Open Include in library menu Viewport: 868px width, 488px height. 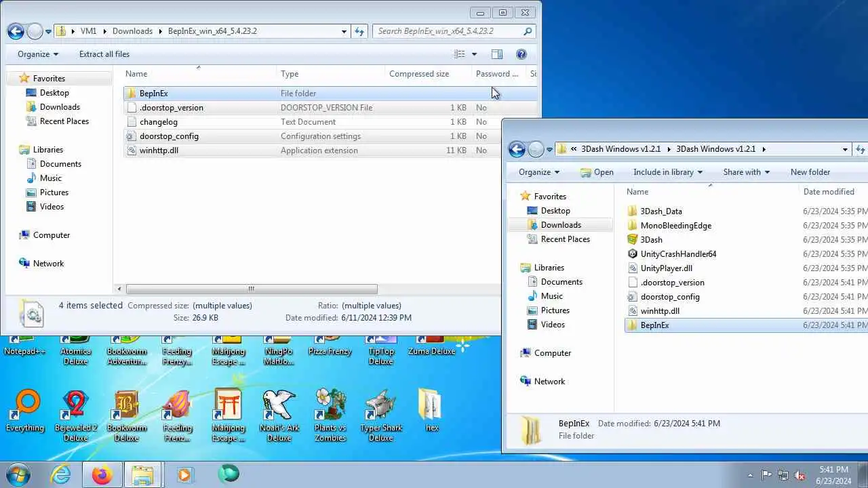(668, 172)
